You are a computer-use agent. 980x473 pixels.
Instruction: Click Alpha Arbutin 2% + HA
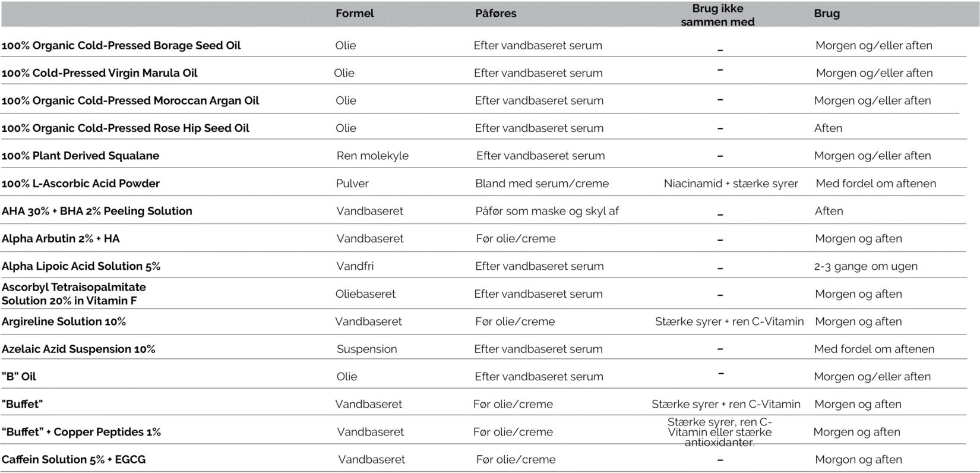point(61,239)
